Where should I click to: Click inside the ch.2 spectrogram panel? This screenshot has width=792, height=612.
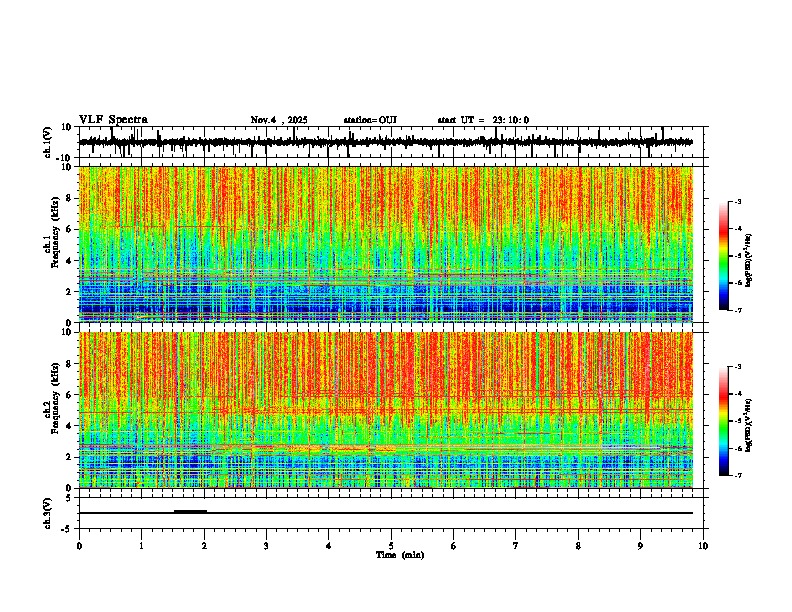tap(386, 410)
